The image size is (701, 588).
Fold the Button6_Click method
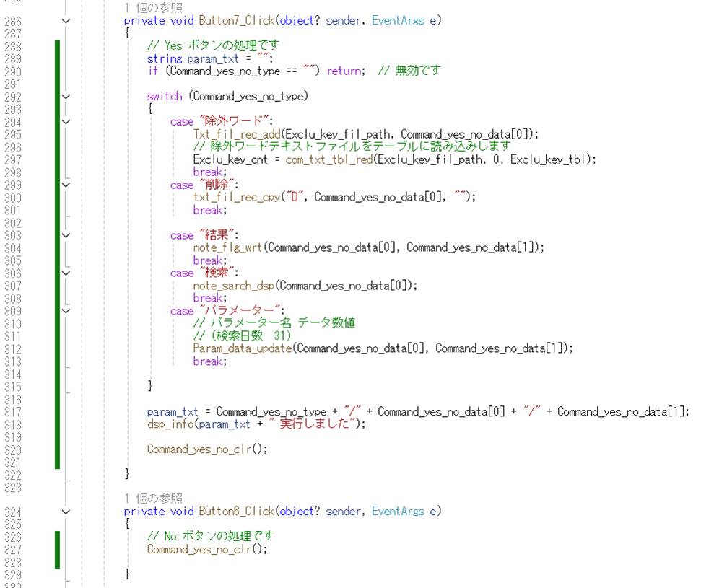tap(66, 512)
